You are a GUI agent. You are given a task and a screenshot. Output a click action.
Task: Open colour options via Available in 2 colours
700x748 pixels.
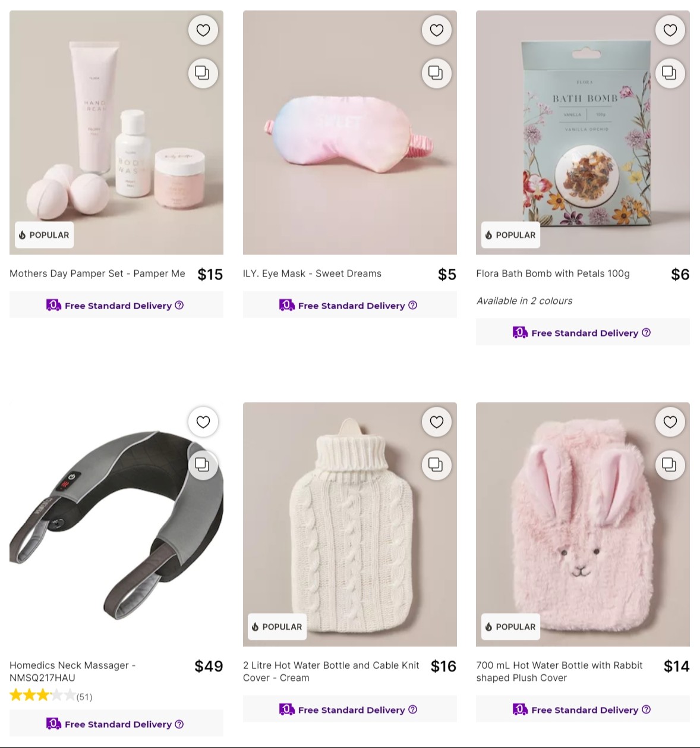(524, 301)
